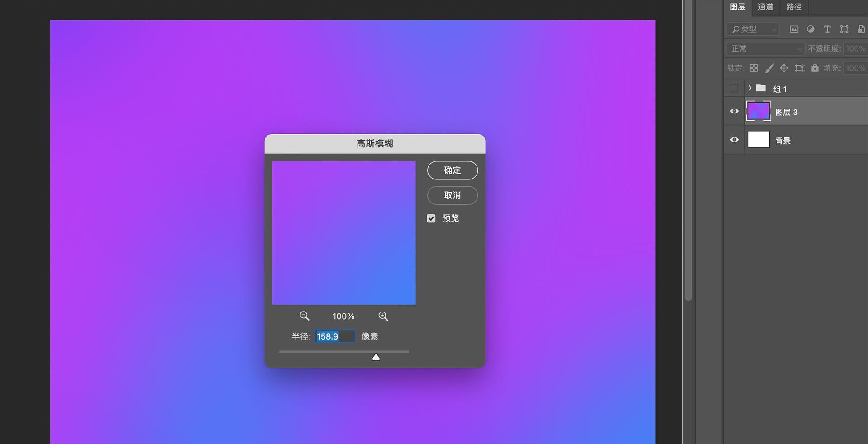Click the zoom out magnifier in blur dialog

[x=304, y=316]
